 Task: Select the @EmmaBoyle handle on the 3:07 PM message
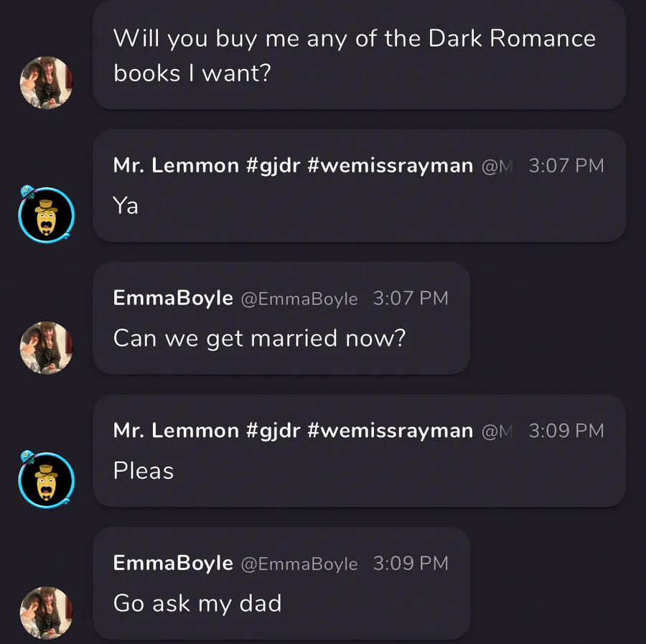[299, 299]
